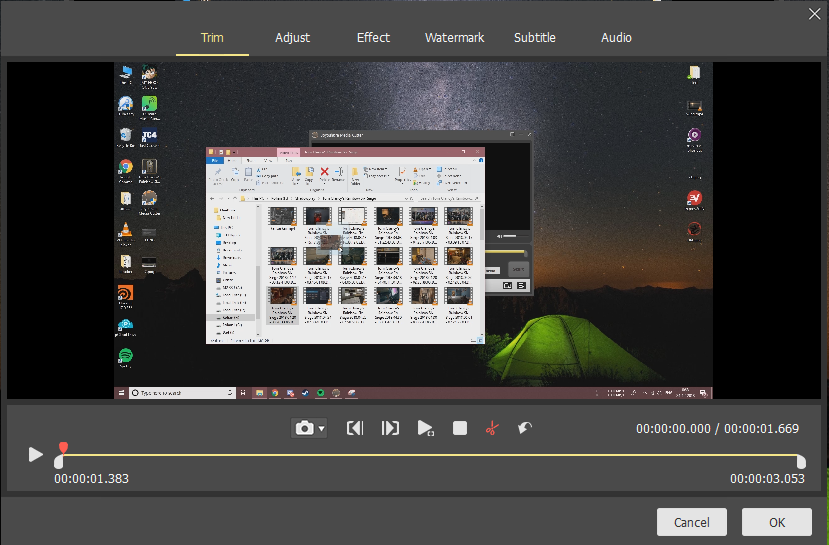829x545 pixels.
Task: Confirm with the OK button
Action: [x=777, y=522]
